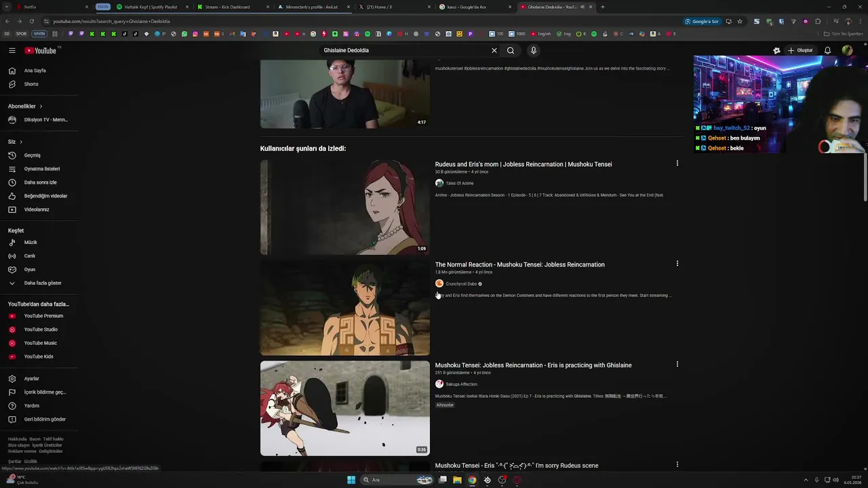Viewport: 868px width, 488px height.
Task: Click the Google'a Sor button
Action: 702,21
